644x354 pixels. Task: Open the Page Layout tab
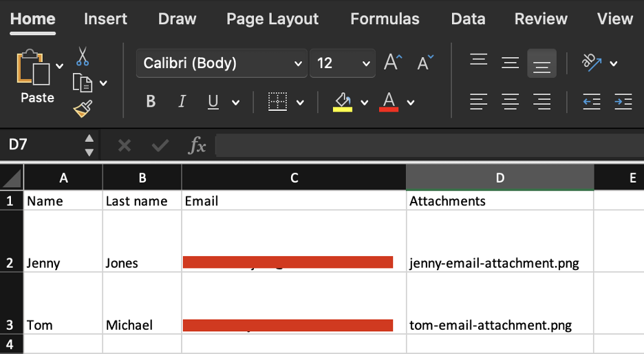point(272,19)
